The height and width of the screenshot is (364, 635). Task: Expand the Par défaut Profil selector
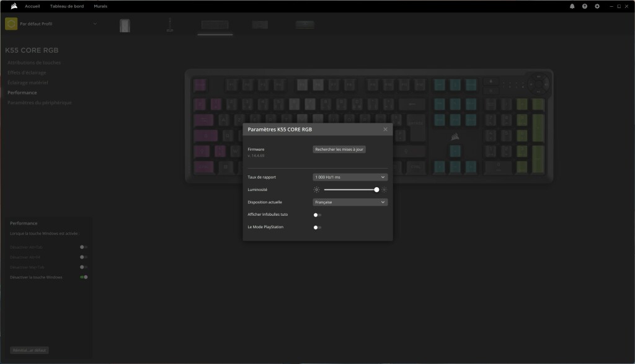pyautogui.click(x=95, y=23)
